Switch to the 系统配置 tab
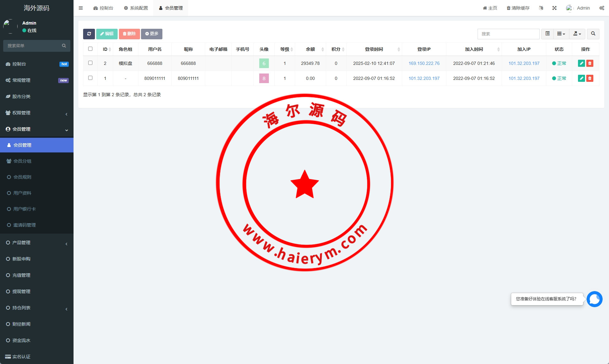Image resolution: width=609 pixels, height=364 pixels. point(136,8)
